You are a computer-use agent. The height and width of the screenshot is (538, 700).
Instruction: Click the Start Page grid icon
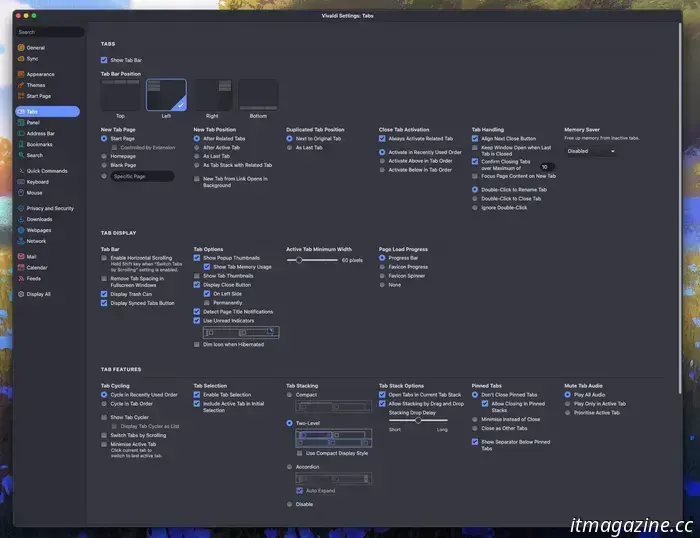21,96
